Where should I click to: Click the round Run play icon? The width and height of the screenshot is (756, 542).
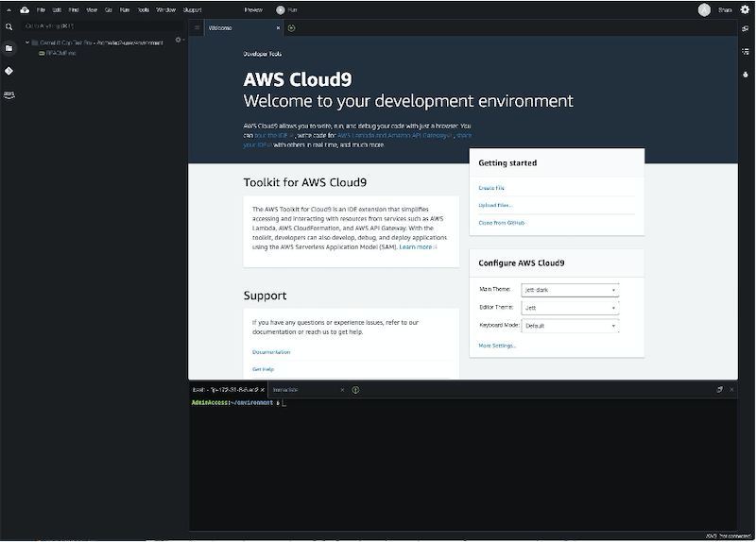click(x=280, y=9)
